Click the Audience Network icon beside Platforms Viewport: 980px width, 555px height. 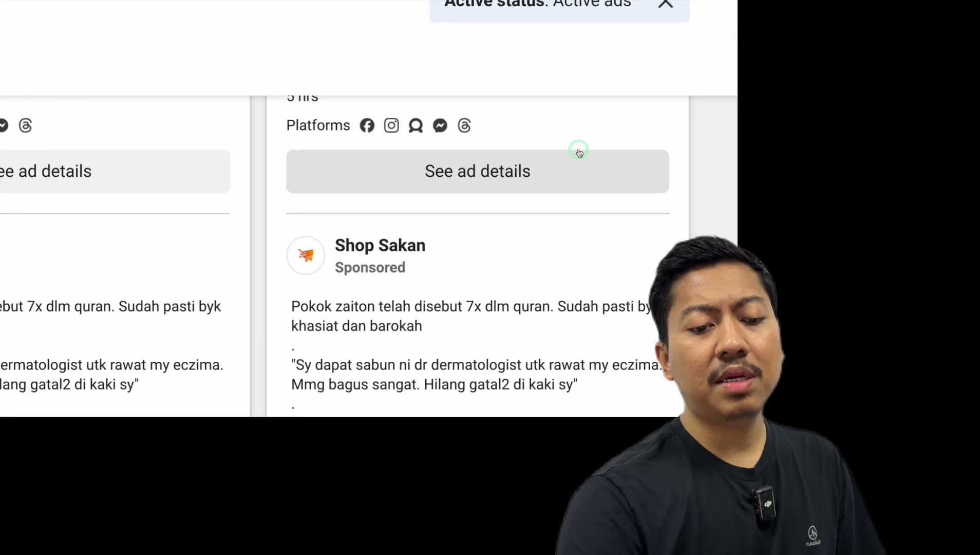pyautogui.click(x=416, y=125)
